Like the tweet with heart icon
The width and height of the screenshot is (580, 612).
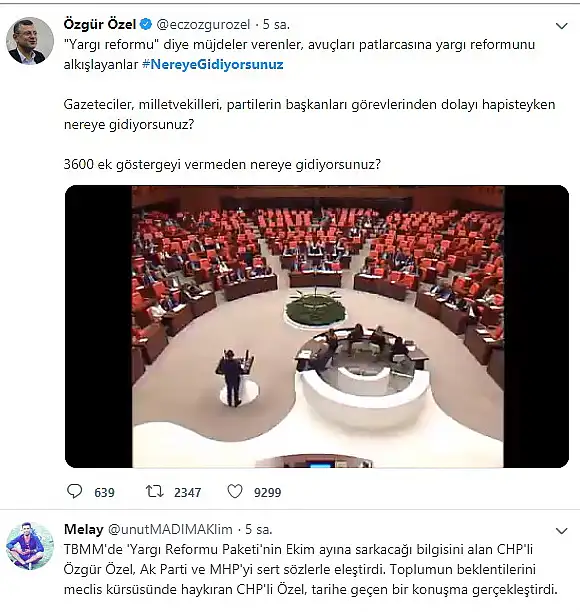point(235,491)
